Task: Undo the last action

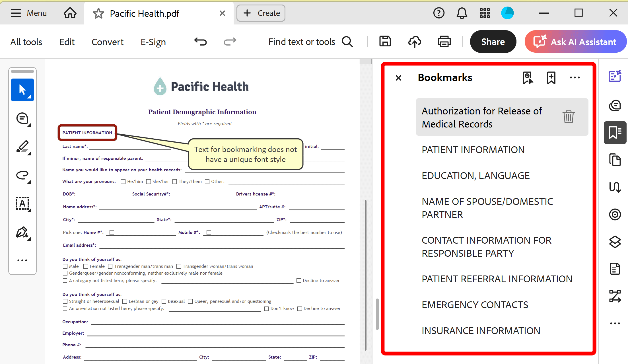Action: [x=201, y=42]
